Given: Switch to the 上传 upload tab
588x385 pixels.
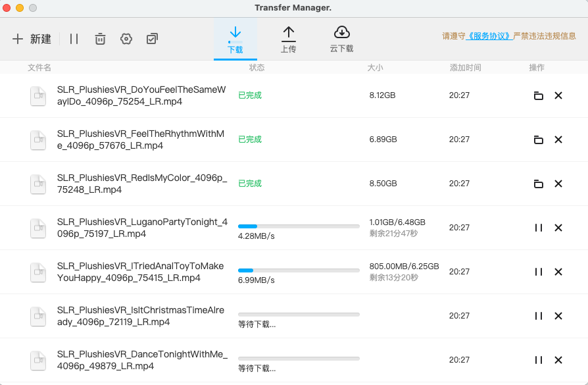Looking at the screenshot, I should point(288,39).
